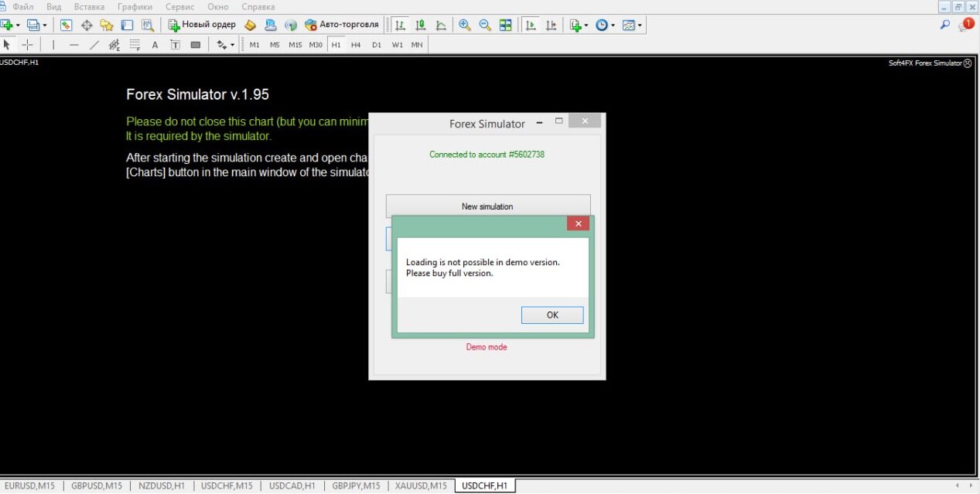
Task: Pick the text 'A' drawing tool
Action: (155, 45)
